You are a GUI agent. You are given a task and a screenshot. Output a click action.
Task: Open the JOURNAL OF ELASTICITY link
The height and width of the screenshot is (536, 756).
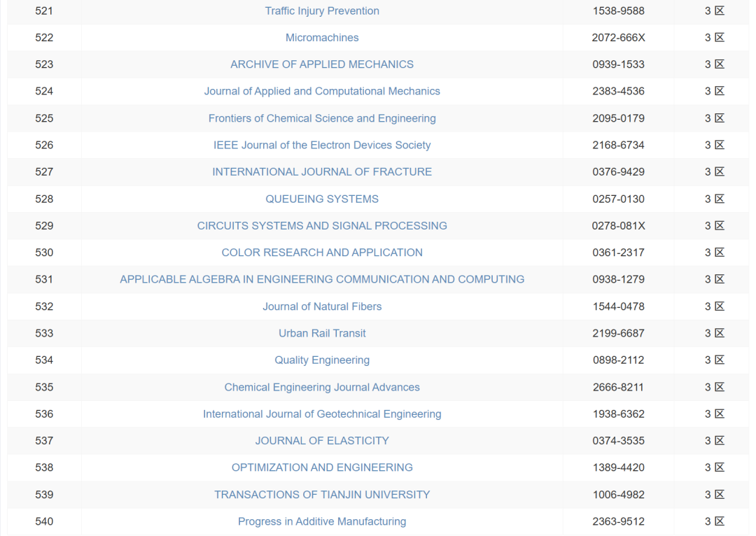click(322, 441)
